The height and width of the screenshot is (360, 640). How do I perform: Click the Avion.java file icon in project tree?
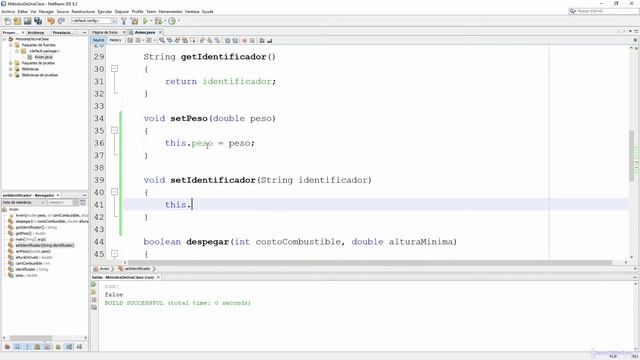pyautogui.click(x=29, y=57)
